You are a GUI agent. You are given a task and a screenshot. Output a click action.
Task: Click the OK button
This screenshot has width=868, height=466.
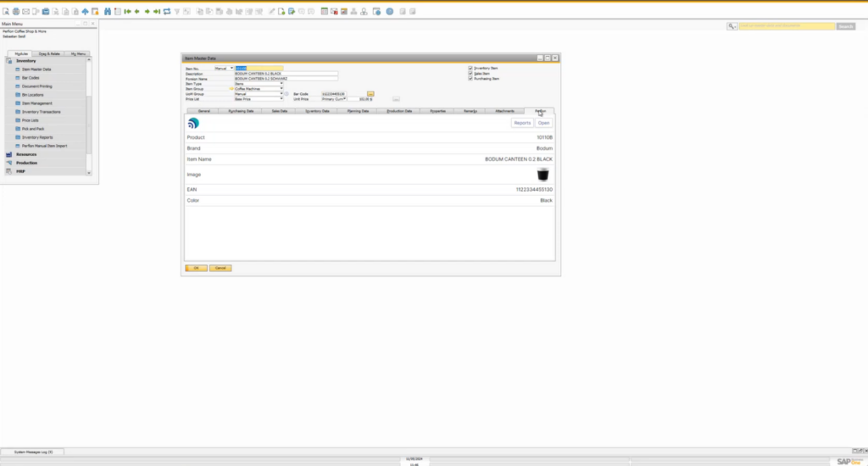196,268
